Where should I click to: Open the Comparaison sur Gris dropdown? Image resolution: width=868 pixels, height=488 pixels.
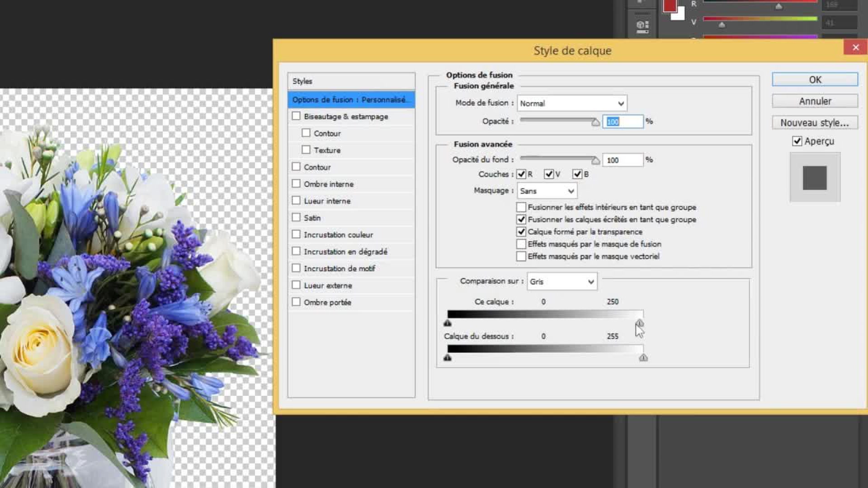click(562, 282)
